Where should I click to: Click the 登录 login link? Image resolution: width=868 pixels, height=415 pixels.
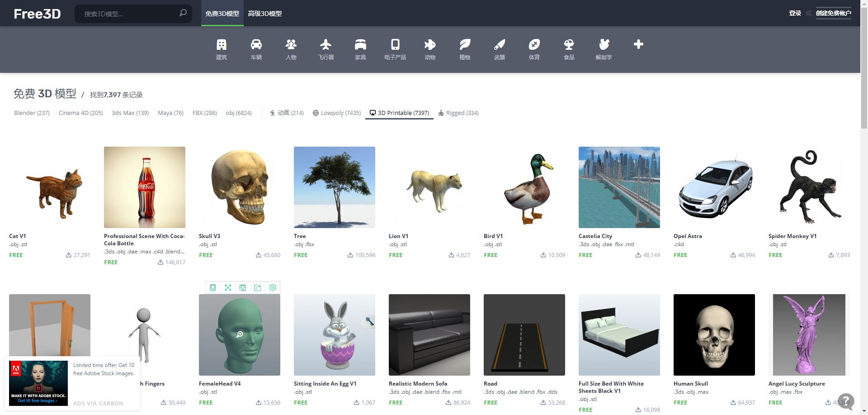point(795,13)
